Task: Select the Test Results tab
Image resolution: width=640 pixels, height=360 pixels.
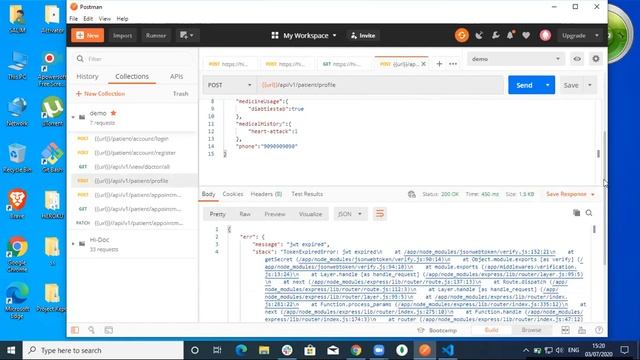Action: click(x=307, y=194)
